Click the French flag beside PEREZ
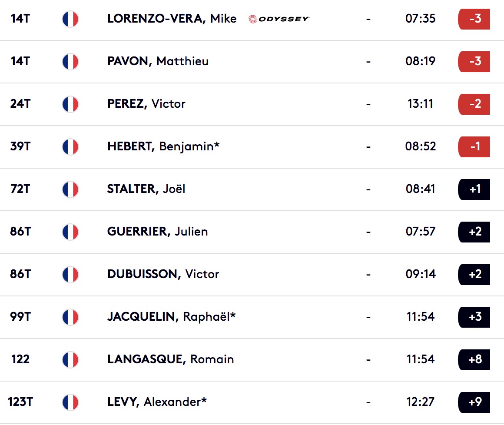 point(70,104)
